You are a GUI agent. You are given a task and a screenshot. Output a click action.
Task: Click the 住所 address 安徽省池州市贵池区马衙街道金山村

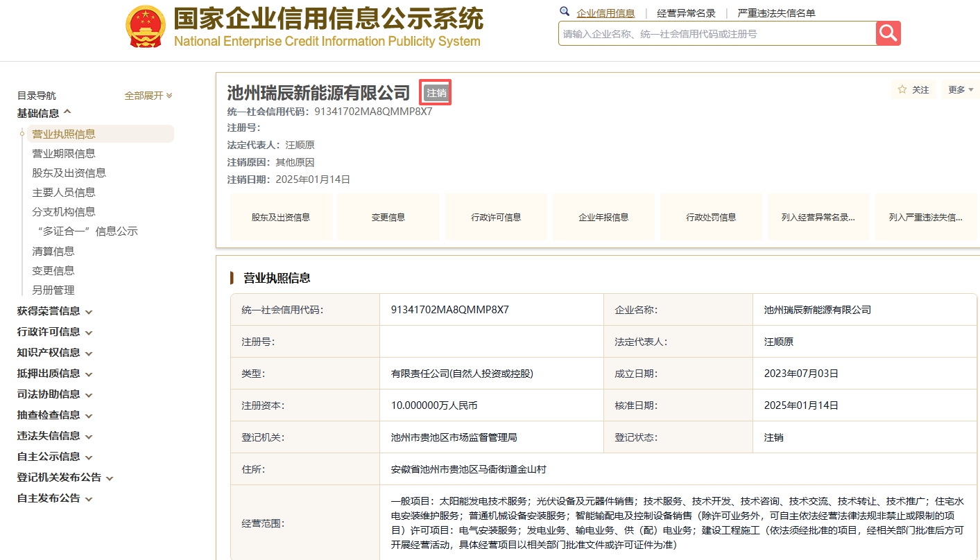tap(469, 469)
